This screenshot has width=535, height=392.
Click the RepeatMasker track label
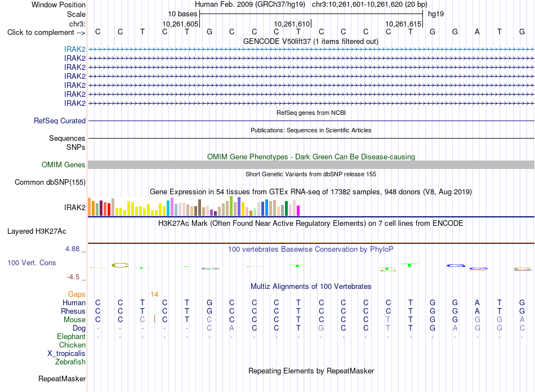click(x=62, y=378)
